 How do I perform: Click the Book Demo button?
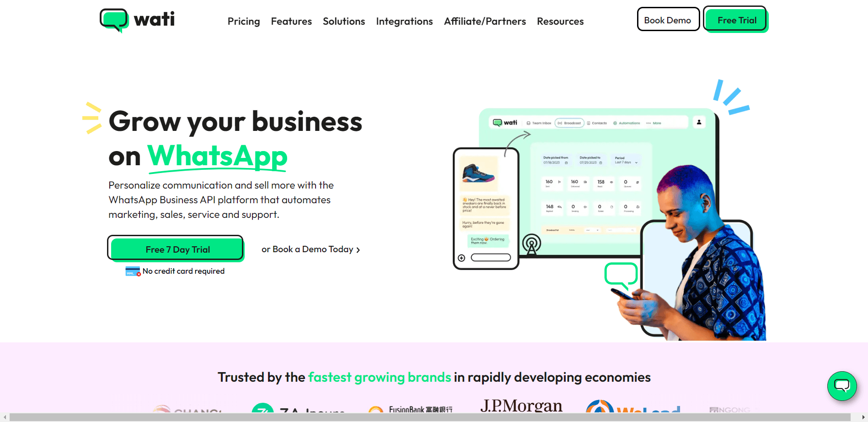[x=668, y=19]
